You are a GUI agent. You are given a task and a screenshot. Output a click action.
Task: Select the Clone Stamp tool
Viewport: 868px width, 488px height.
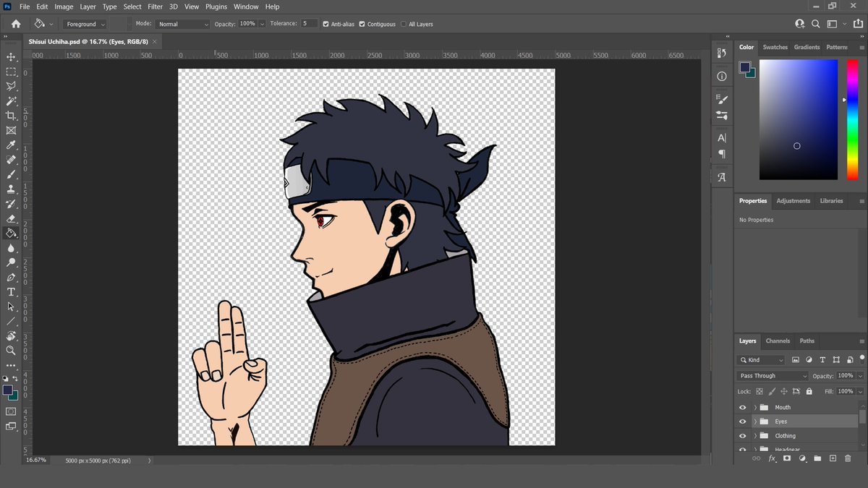[11, 189]
